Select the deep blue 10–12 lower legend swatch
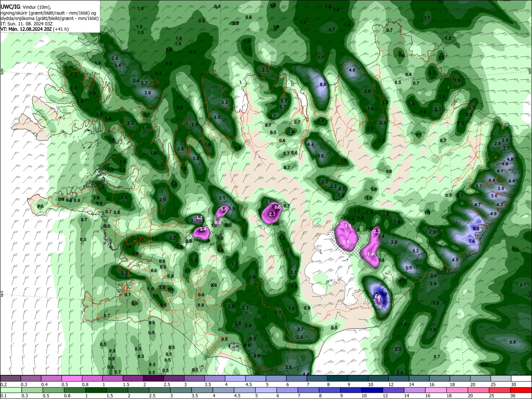Screen dimensions: 532x399 372,390
